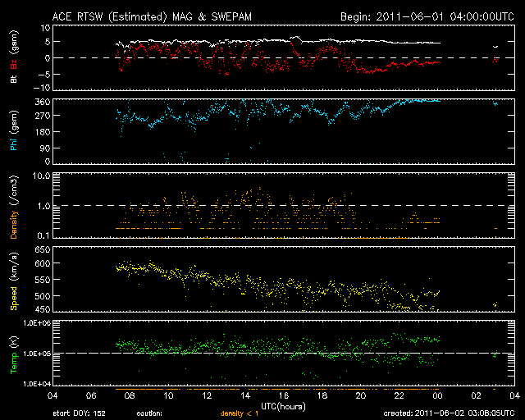Screen dimensions: 525x420
Task: Click the "550" tick on the Speed axis
Action: pyautogui.click(x=43, y=280)
